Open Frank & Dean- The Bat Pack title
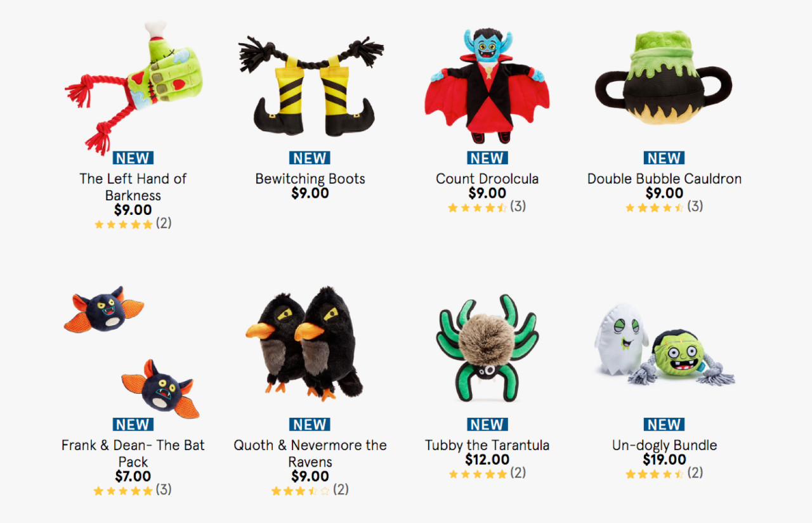This screenshot has height=523, width=812. pos(133,453)
